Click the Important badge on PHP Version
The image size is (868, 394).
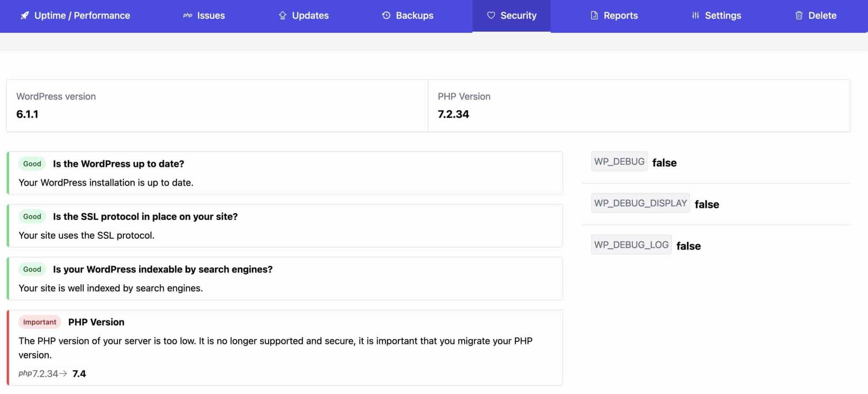pyautogui.click(x=39, y=322)
